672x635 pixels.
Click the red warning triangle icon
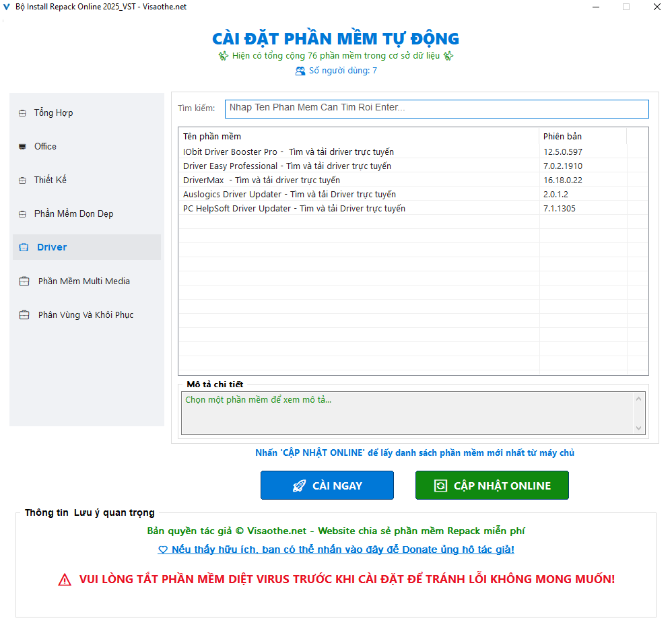pyautogui.click(x=65, y=580)
